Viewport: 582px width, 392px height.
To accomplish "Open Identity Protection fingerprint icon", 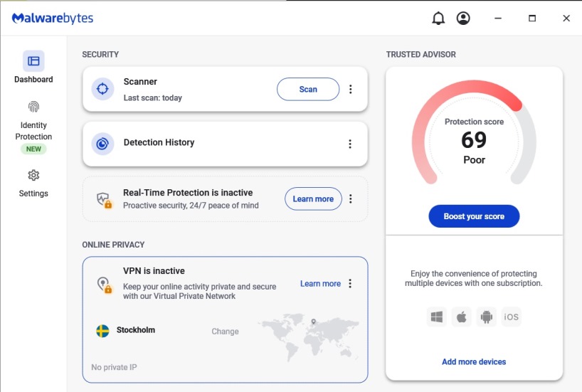I will 33,107.
